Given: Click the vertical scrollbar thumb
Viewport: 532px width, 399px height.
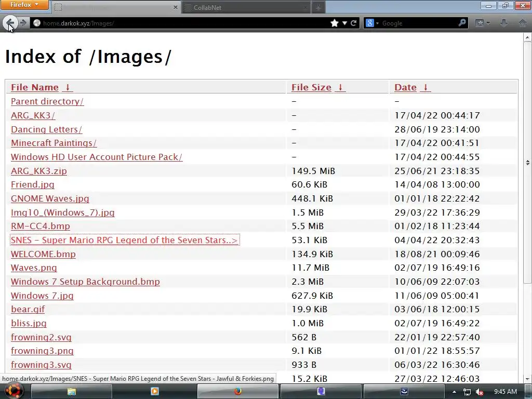Looking at the screenshot, I should [528, 162].
